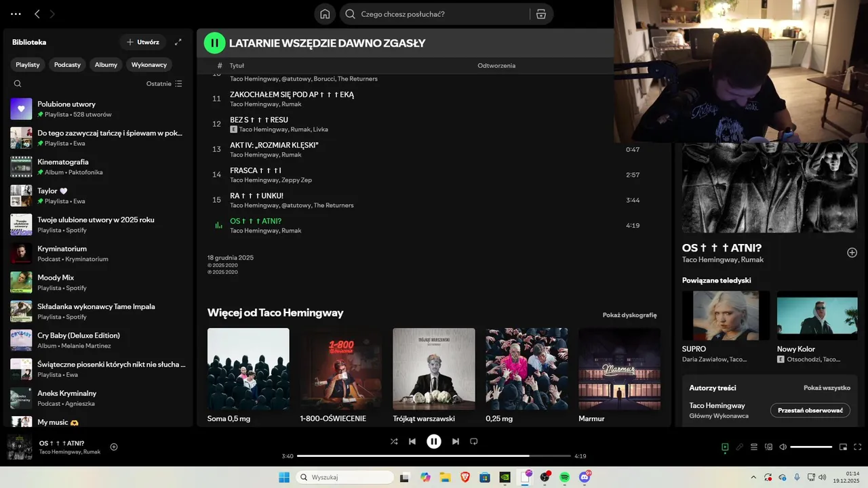
Task: Toggle repeat mode
Action: [474, 441]
